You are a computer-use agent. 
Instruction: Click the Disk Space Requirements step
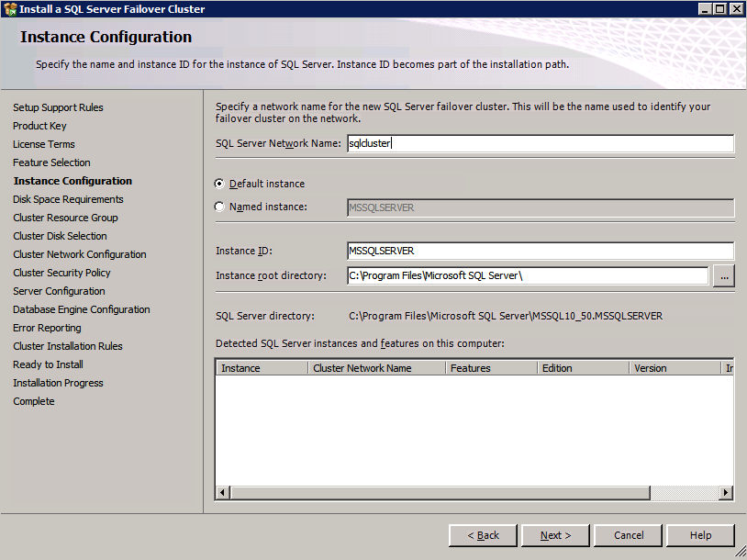click(68, 199)
